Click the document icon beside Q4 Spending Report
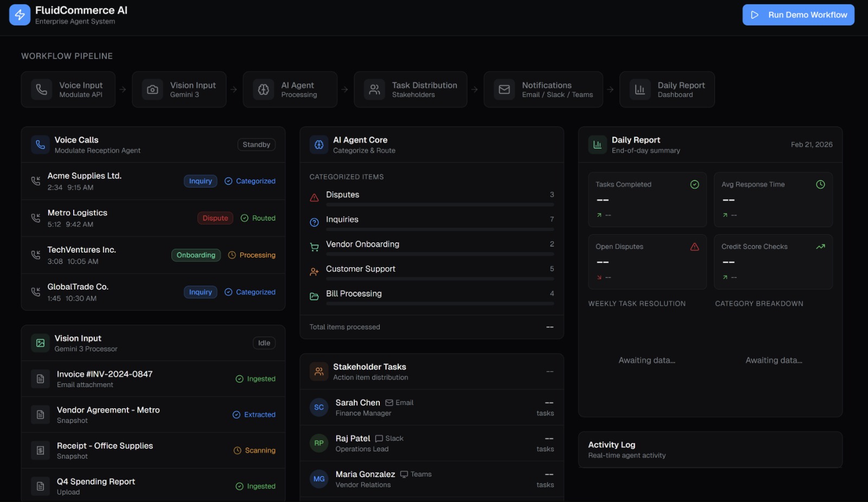Viewport: 868px width, 502px height. [x=40, y=486]
